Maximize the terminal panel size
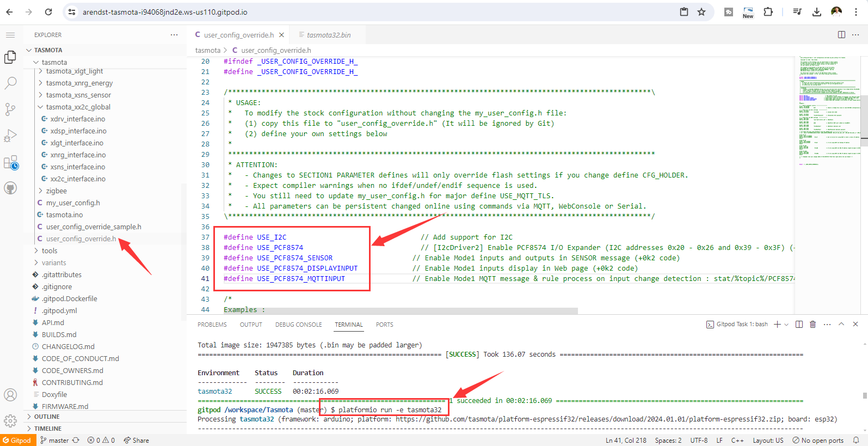This screenshot has height=446, width=868. 841,325
